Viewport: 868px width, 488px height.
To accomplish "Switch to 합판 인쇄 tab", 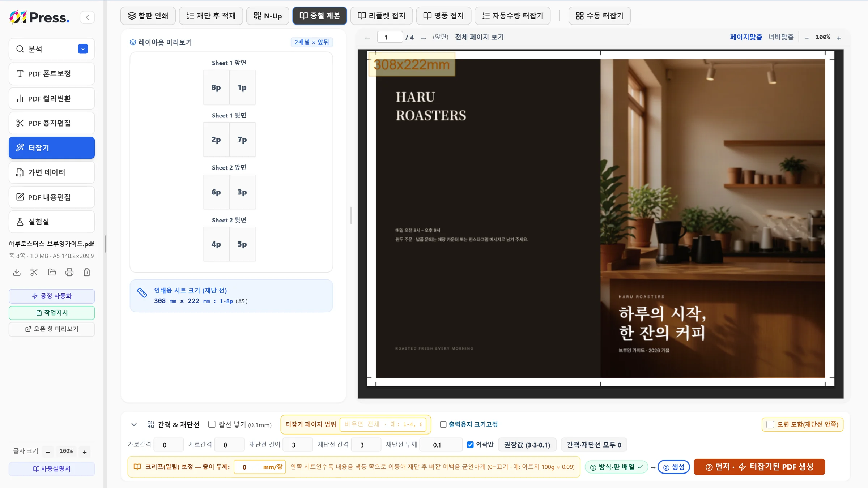I will click(x=148, y=16).
